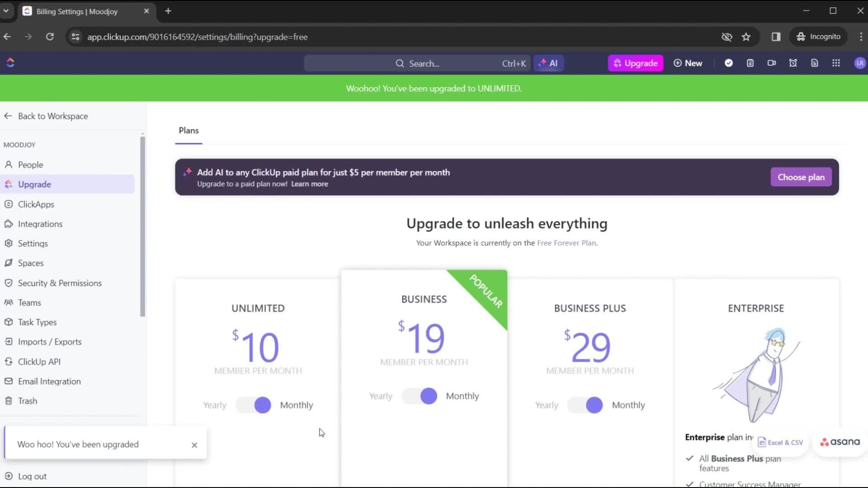Open the Notepad icon in top bar

(750, 63)
